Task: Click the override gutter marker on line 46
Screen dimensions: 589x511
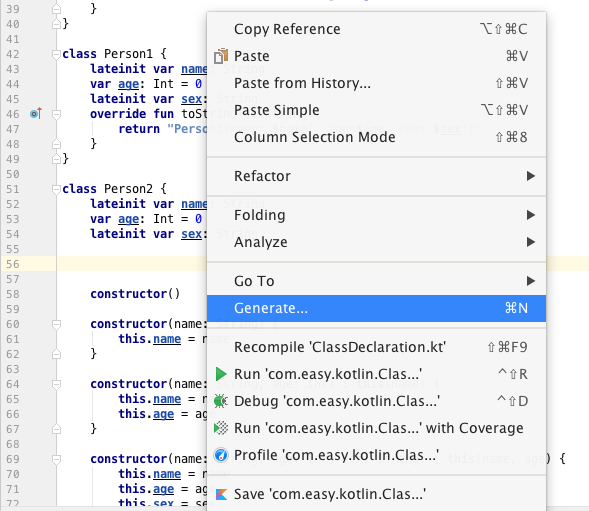Action: pyautogui.click(x=36, y=113)
